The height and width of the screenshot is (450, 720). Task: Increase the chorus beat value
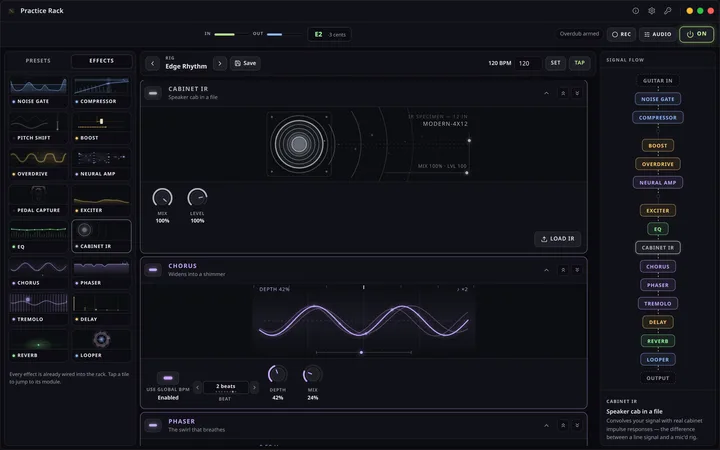click(254, 388)
